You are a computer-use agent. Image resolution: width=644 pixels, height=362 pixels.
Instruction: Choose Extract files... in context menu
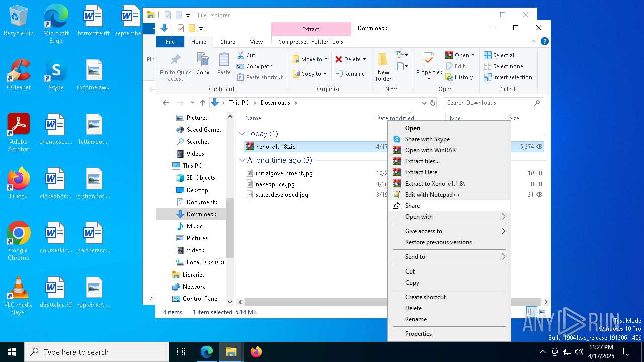[x=449, y=161]
